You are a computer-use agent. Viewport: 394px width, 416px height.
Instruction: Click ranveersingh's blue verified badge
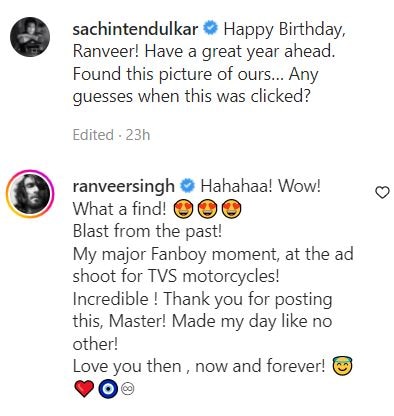tap(187, 186)
